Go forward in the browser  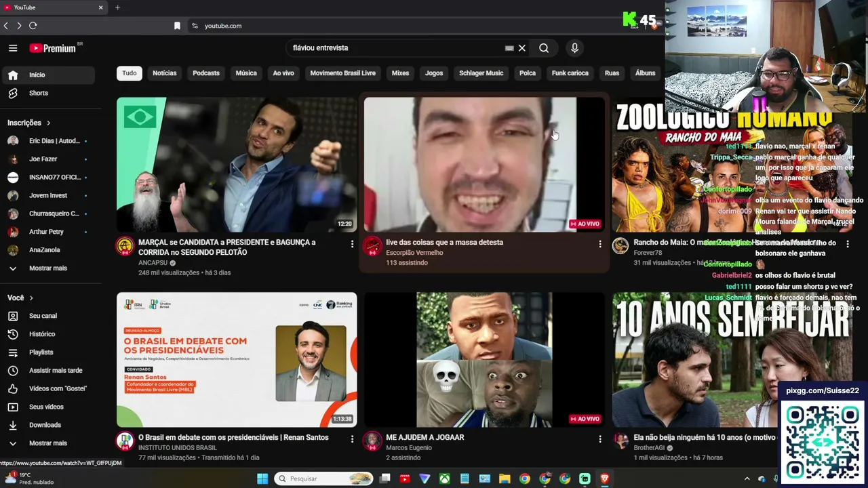(19, 26)
